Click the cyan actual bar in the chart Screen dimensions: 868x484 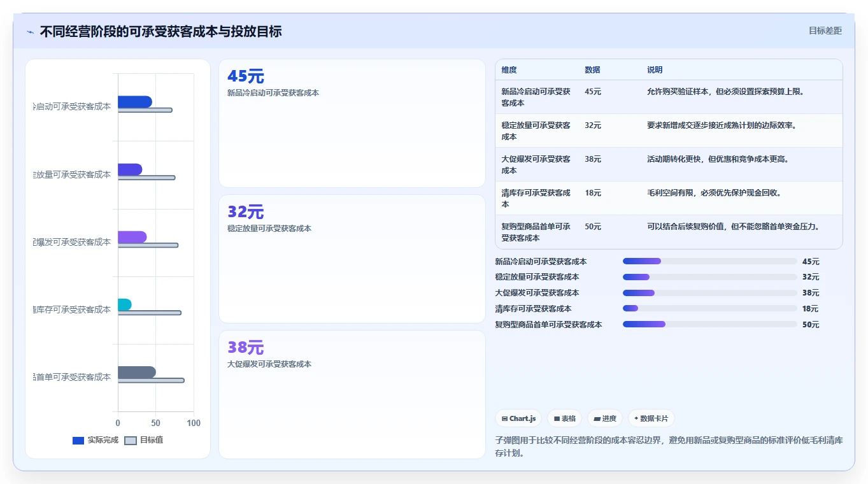pyautogui.click(x=125, y=304)
